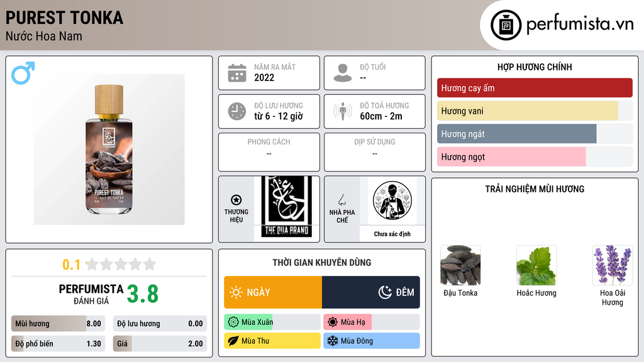Viewport: 644px width, 362px height.
Task: Click the Hoắc Hương note label
Action: tap(536, 293)
